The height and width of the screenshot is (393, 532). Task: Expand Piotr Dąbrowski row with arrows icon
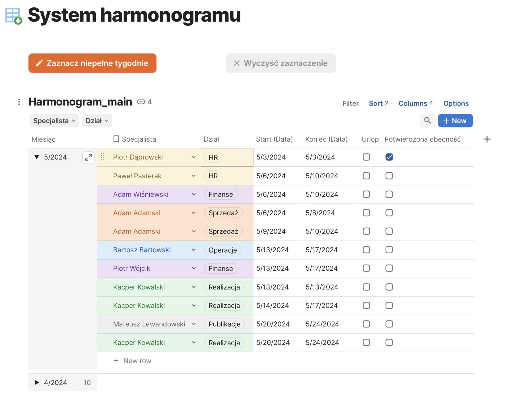click(x=88, y=157)
